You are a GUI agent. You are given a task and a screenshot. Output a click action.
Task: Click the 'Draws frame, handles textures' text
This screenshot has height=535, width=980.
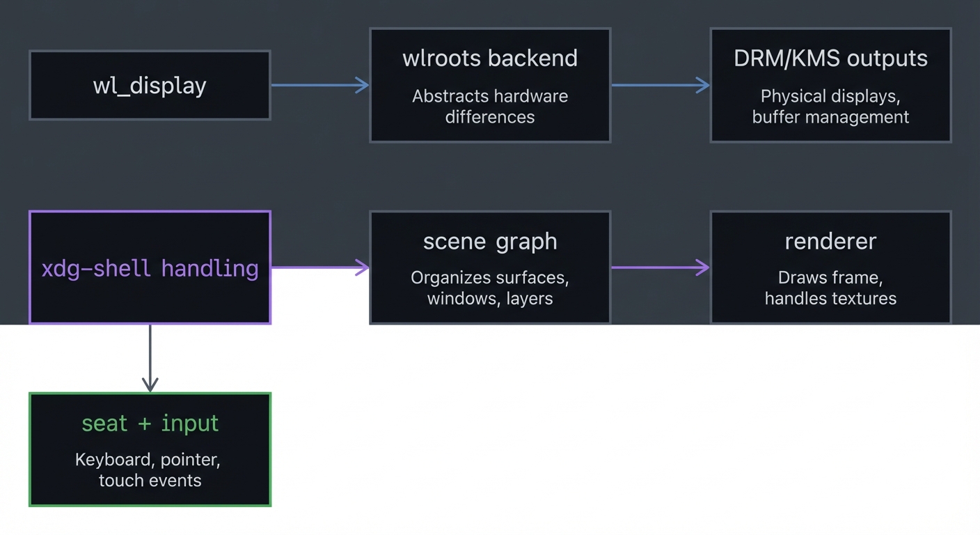[830, 288]
